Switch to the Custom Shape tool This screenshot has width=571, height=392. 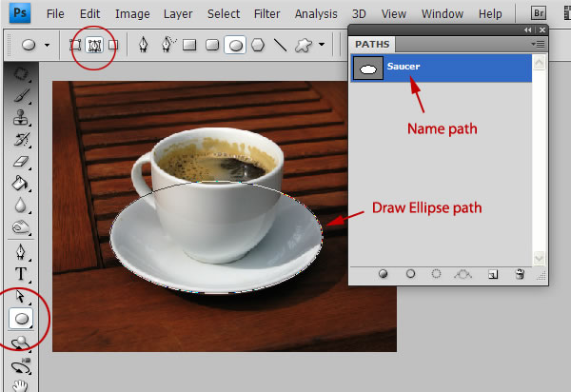click(x=304, y=45)
